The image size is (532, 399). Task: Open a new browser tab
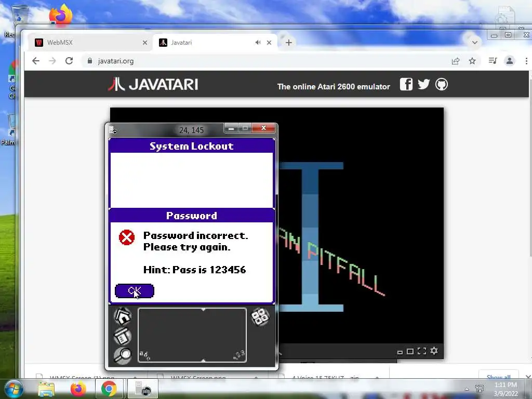click(x=289, y=43)
